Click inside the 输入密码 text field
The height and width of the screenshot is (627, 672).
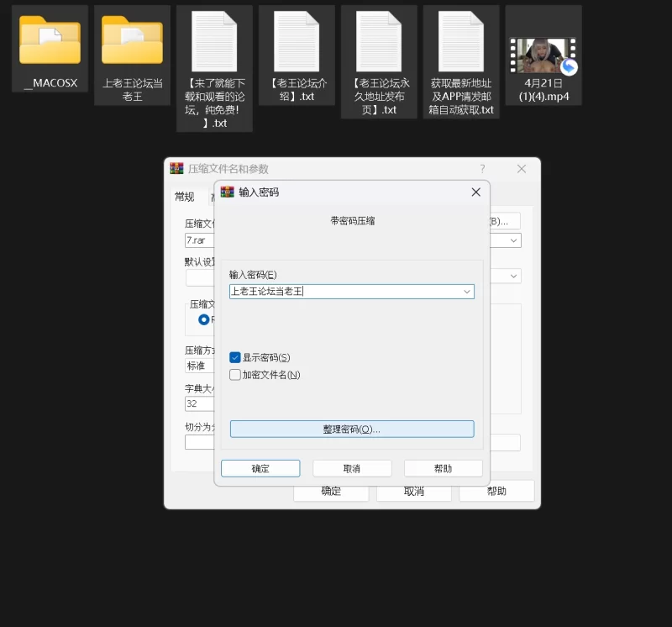point(344,292)
